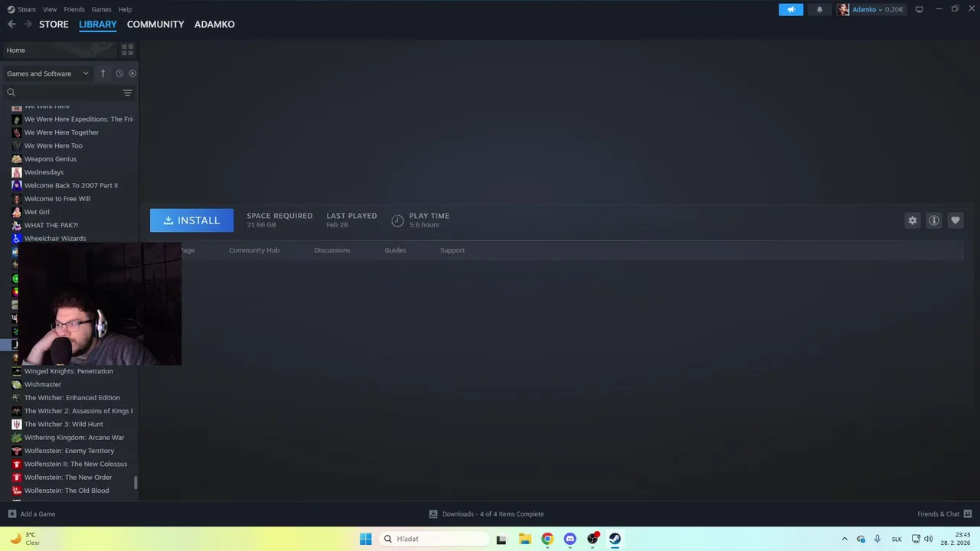Click the Add a Game plus icon
Viewport: 980px width, 551px height.
click(11, 514)
